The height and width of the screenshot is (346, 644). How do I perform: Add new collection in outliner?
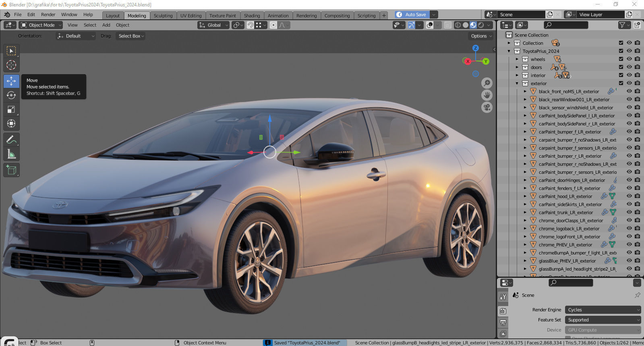point(637,25)
